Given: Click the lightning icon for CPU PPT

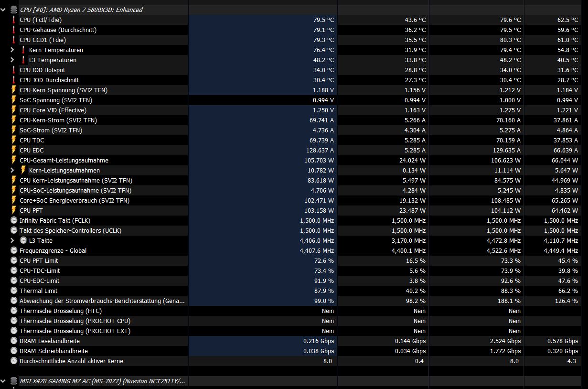Looking at the screenshot, I should pyautogui.click(x=13, y=210).
